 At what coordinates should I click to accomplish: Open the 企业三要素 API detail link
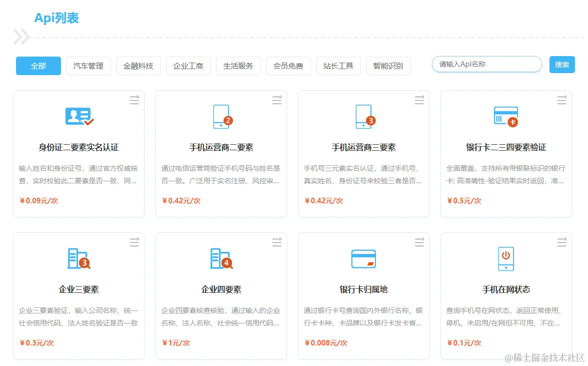point(78,289)
